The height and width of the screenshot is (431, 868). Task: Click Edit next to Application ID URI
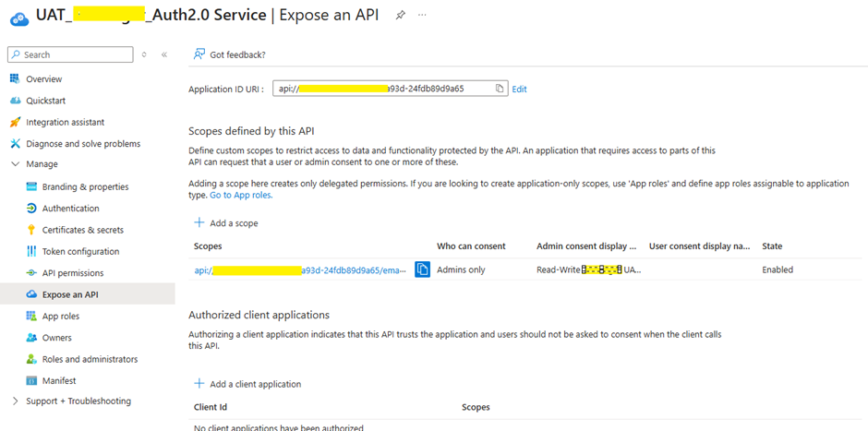(x=519, y=90)
